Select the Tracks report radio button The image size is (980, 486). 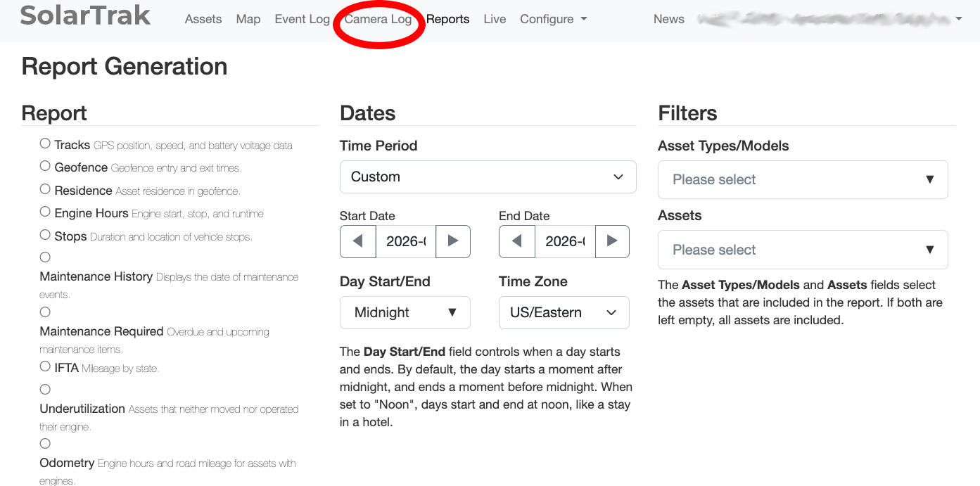click(x=45, y=143)
